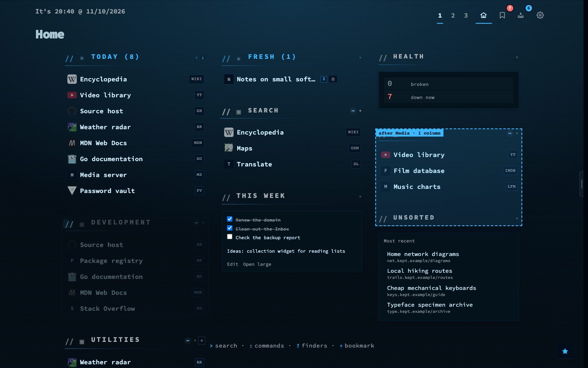Collapse the This Week section with its arrow
The image size is (588, 368).
pos(360,197)
